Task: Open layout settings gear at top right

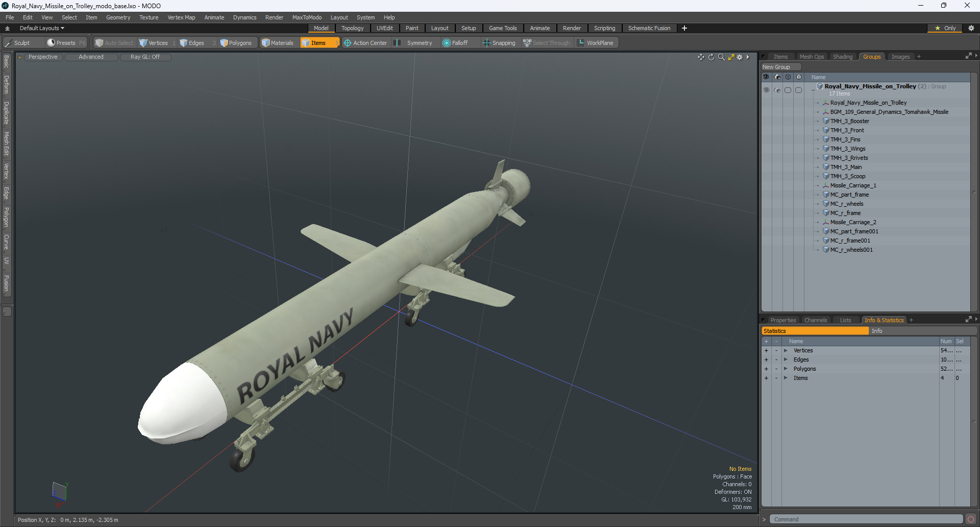Action: pyautogui.click(x=971, y=28)
